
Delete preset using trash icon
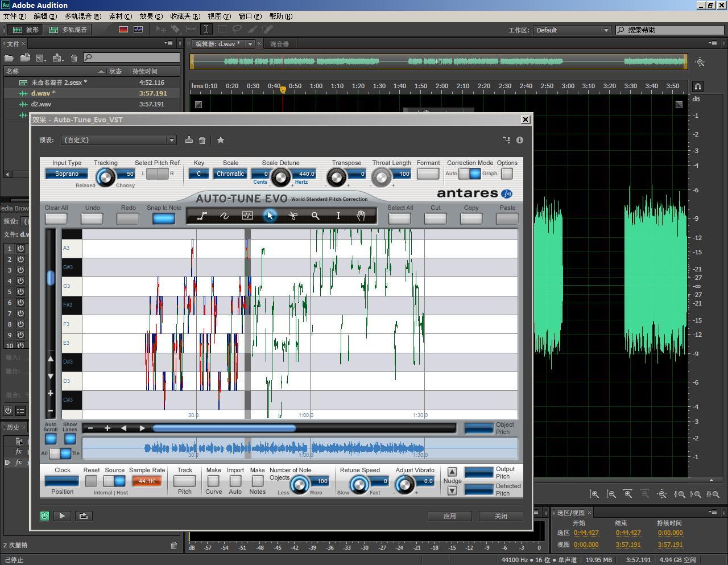(x=202, y=140)
